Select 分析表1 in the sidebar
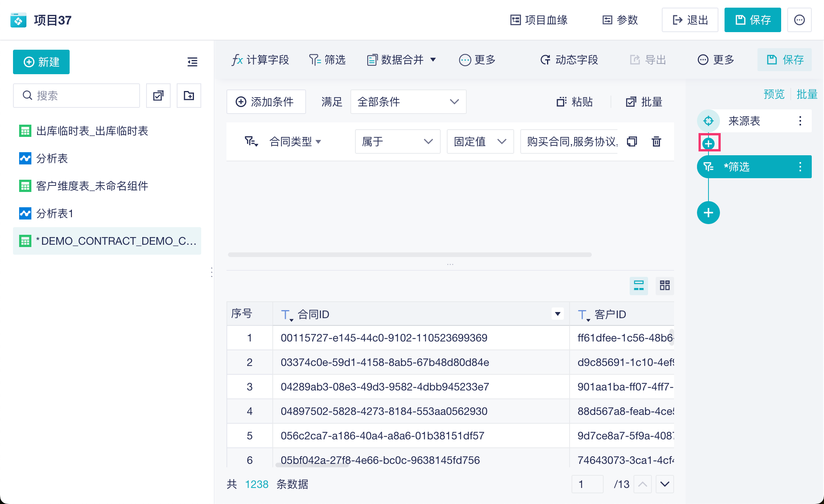Image resolution: width=824 pixels, height=504 pixels. pyautogui.click(x=54, y=213)
